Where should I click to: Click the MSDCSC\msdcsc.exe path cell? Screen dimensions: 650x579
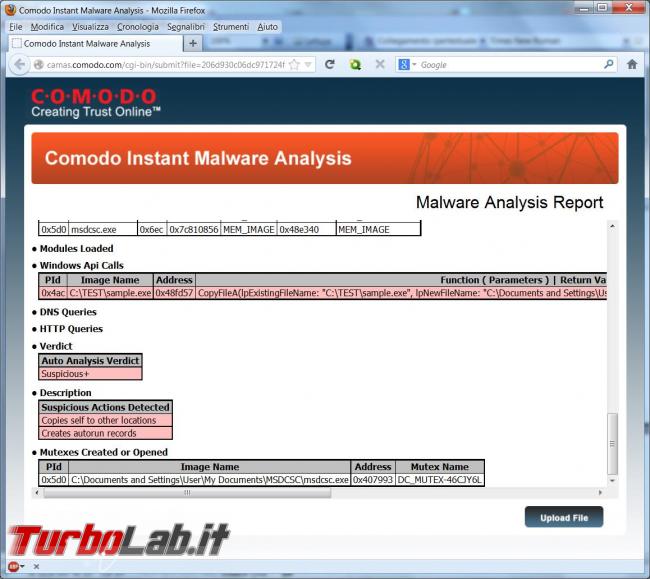point(209,480)
